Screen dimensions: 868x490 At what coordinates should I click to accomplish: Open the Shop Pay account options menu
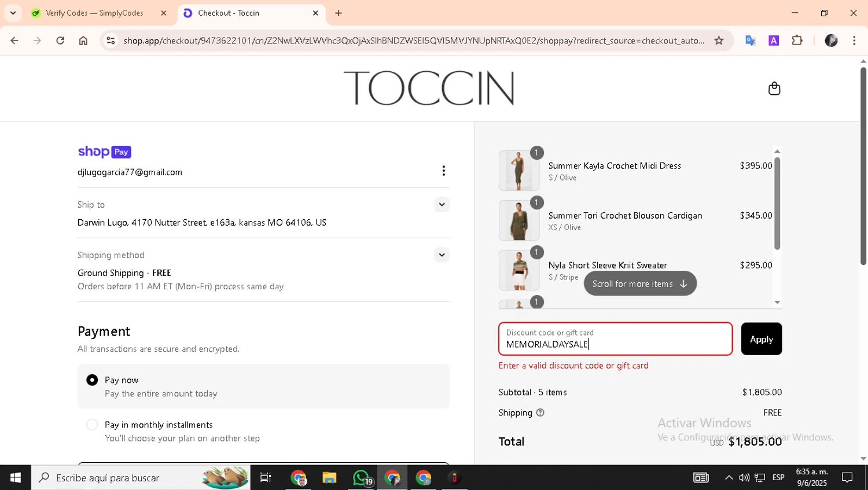coord(444,171)
